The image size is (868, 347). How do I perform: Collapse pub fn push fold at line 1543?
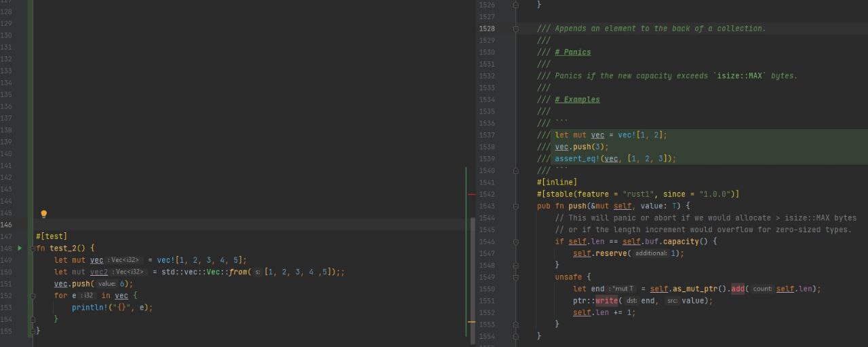tap(516, 206)
